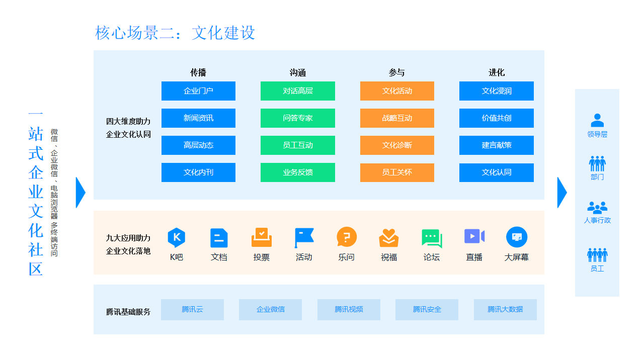Click the K吧 app icon
The image size is (644, 362).
pyautogui.click(x=176, y=238)
